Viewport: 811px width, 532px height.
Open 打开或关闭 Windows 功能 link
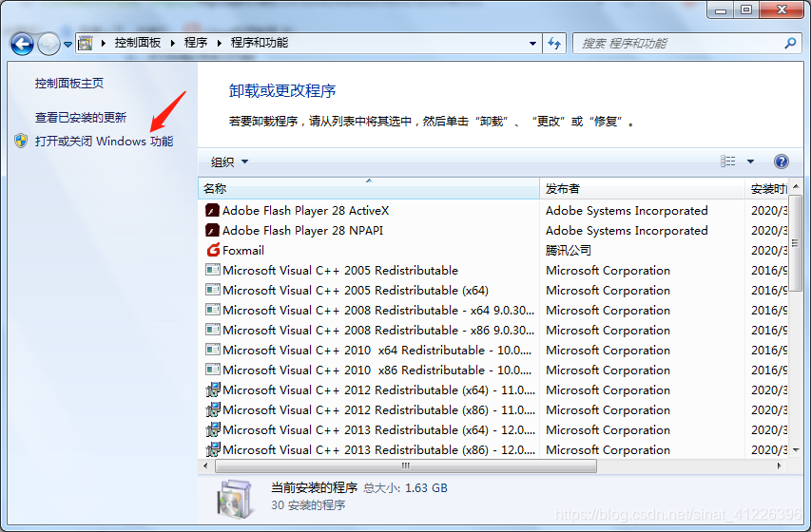[x=104, y=142]
